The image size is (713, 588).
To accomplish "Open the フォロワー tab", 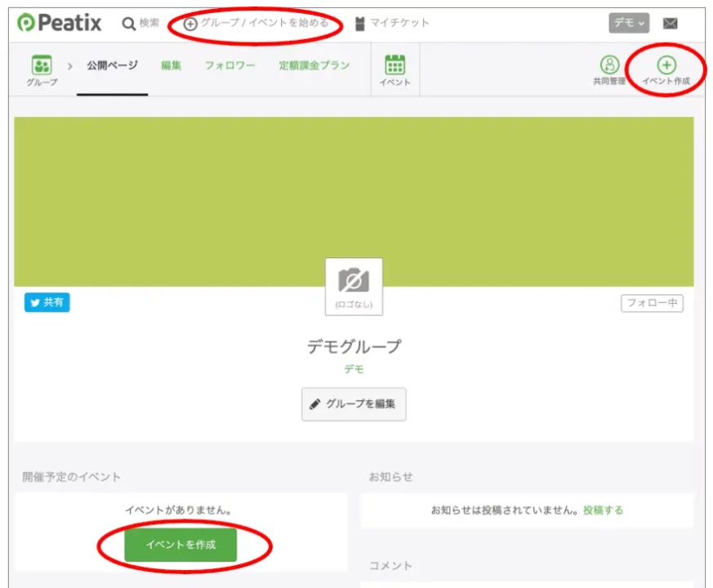I will (x=230, y=65).
